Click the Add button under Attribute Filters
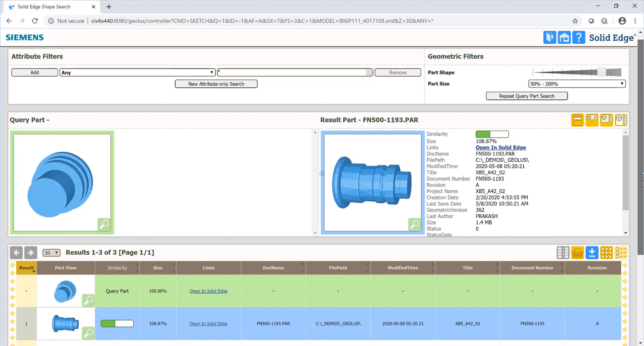The height and width of the screenshot is (346, 644). pyautogui.click(x=34, y=72)
